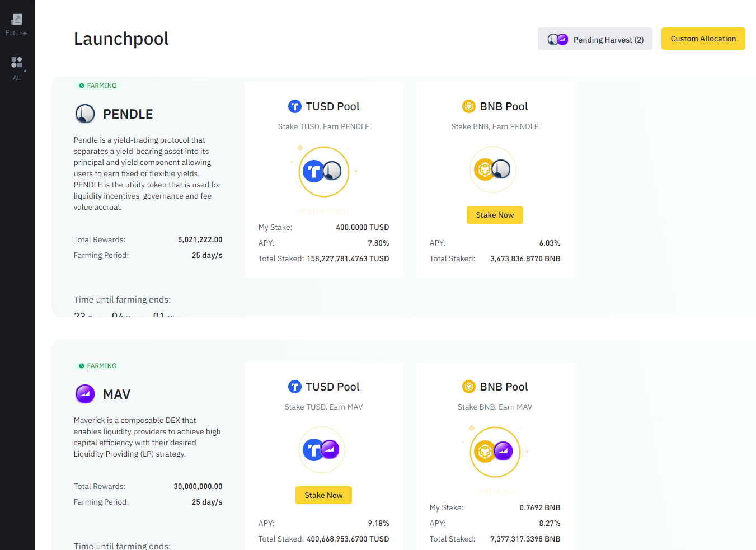Click My Stake value 0.7692 BNB

click(539, 507)
